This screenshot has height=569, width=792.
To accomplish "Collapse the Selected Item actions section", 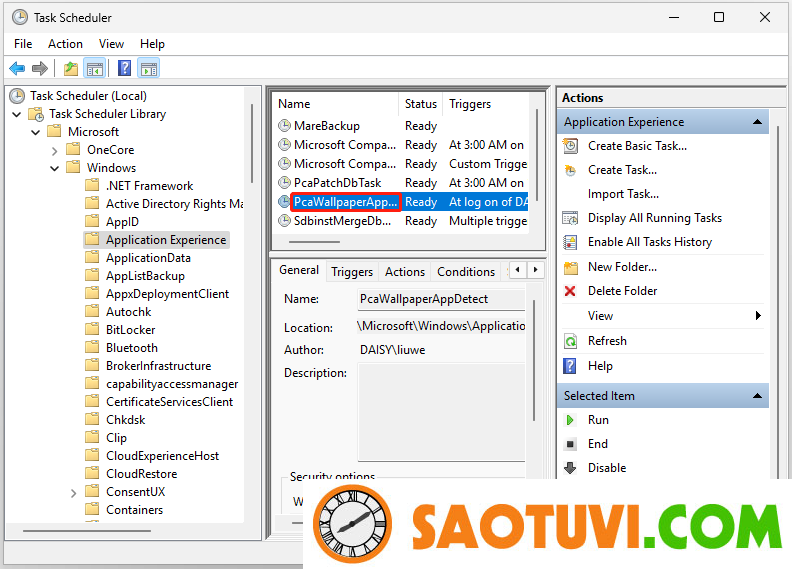I will [757, 396].
